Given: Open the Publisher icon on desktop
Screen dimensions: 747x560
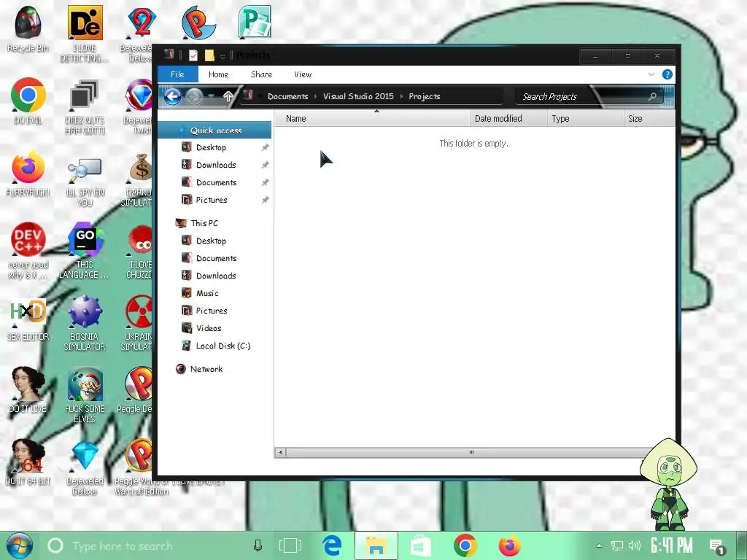Looking at the screenshot, I should 255,22.
